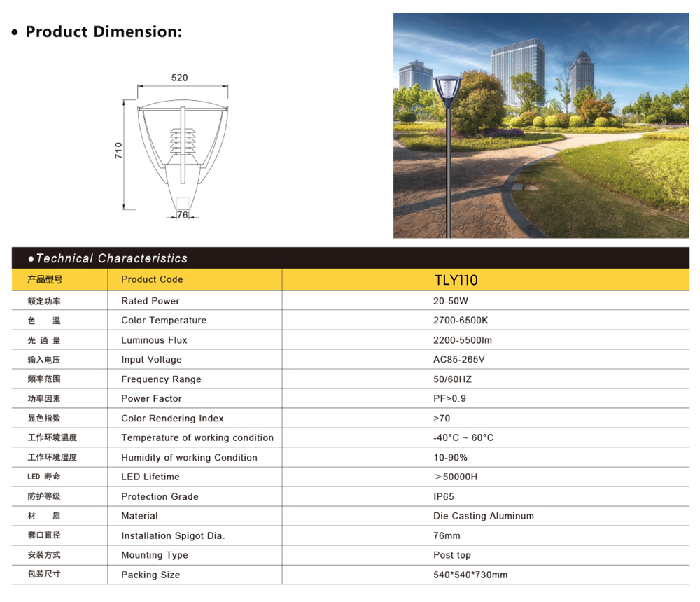Click the park lamp post photo
Image resolution: width=700 pixels, height=602 pixels.
click(x=541, y=125)
